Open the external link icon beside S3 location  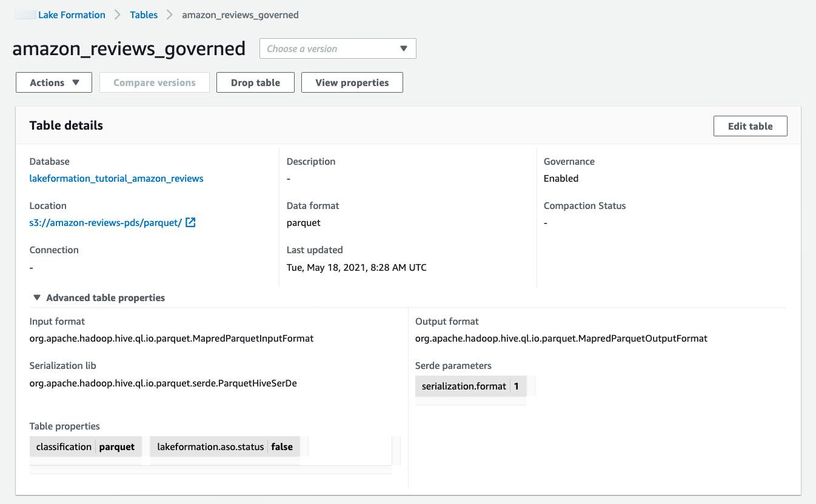point(190,222)
